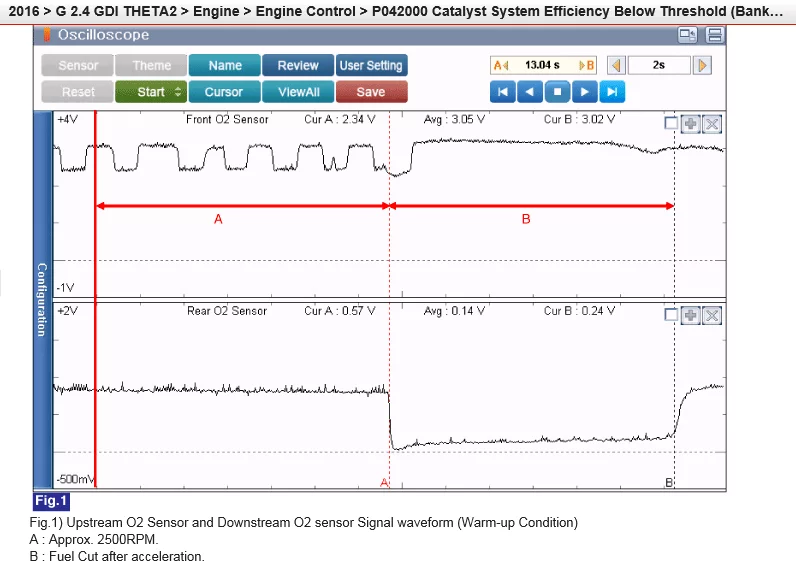The height and width of the screenshot is (561, 796).
Task: Toggle the Cursor button
Action: tap(225, 92)
